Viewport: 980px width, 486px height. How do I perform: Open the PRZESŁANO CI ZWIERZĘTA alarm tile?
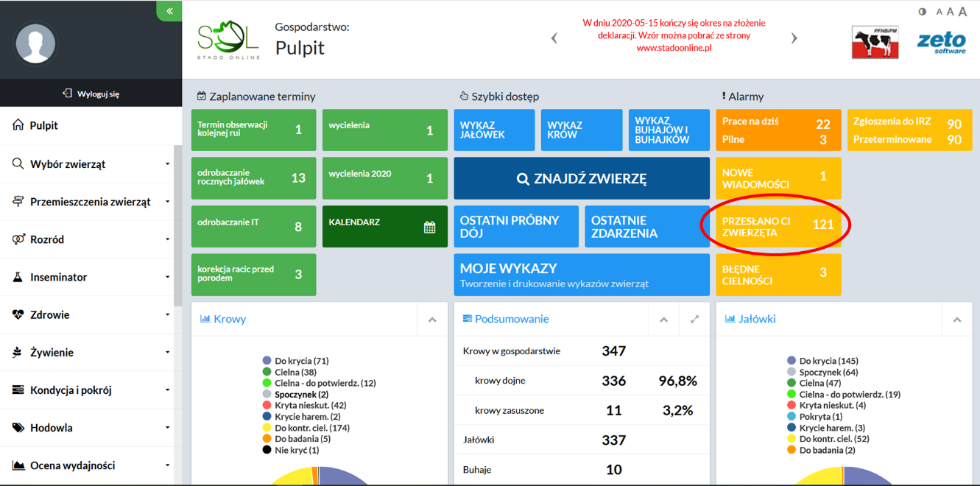coord(778,227)
